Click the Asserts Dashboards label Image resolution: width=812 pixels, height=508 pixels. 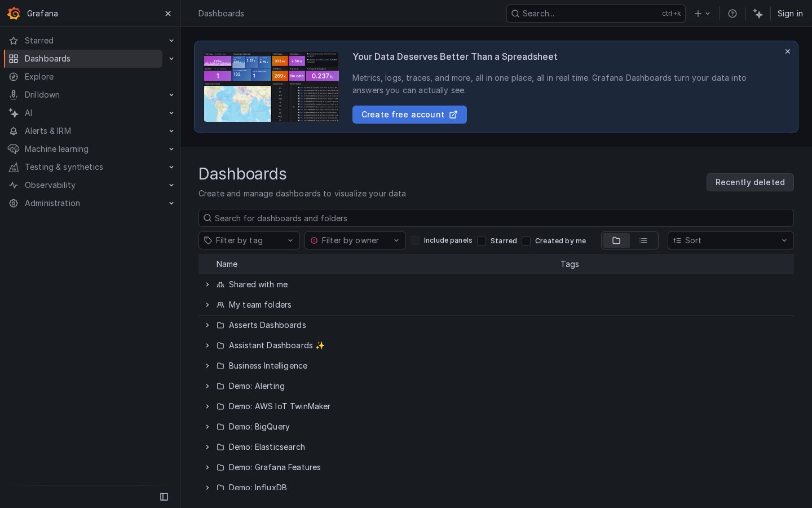click(x=267, y=325)
